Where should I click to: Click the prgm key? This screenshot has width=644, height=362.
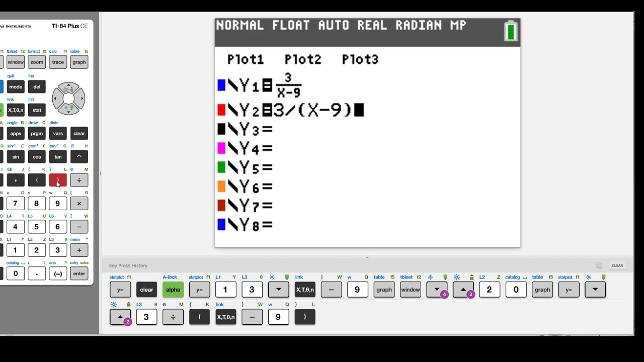click(37, 133)
